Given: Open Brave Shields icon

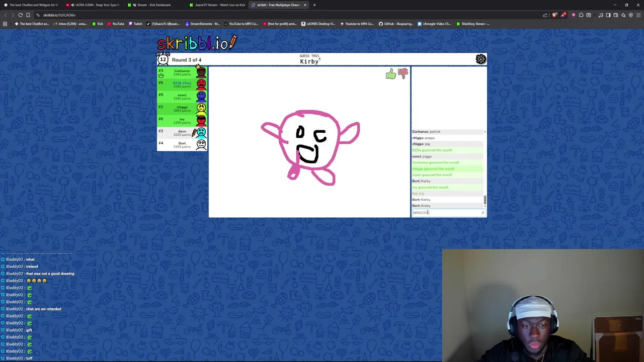Looking at the screenshot, I should click(554, 15).
